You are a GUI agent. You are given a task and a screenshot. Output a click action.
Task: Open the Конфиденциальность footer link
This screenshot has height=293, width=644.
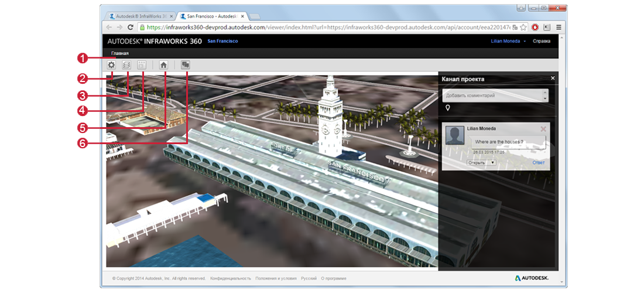point(231,278)
